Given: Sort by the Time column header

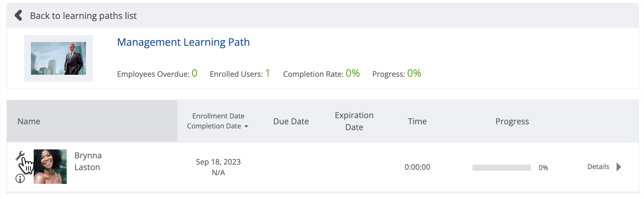Looking at the screenshot, I should pos(417,121).
